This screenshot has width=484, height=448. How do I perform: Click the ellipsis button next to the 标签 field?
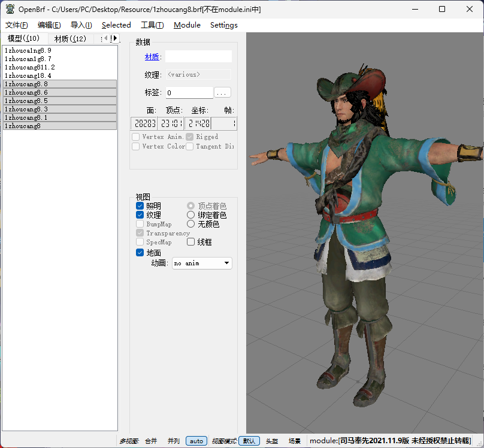click(x=222, y=93)
